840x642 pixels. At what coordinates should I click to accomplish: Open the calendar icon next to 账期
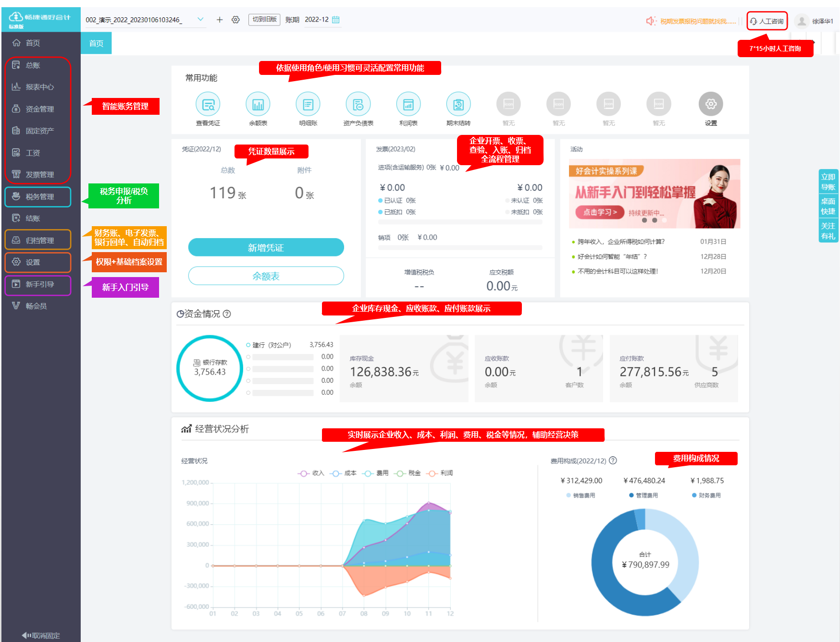336,20
